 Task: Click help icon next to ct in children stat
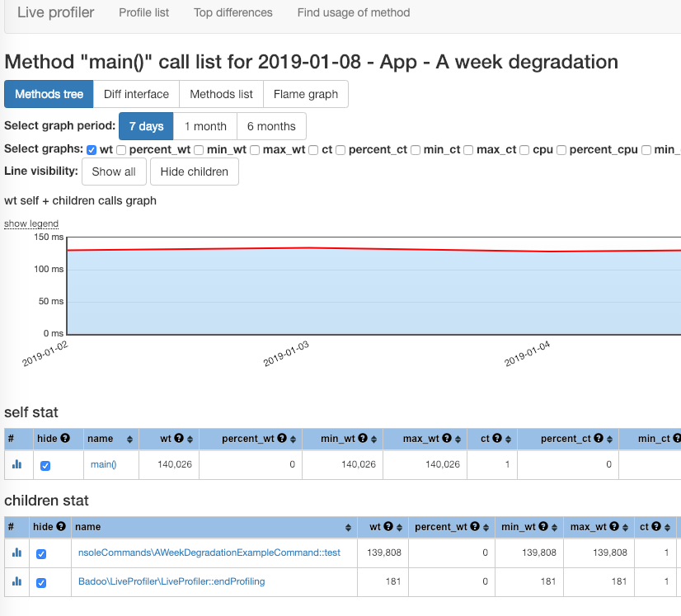point(656,527)
